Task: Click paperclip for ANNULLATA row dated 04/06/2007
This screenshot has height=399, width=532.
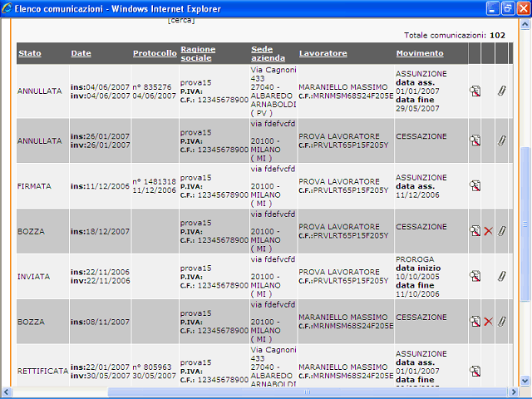Action: click(x=501, y=91)
